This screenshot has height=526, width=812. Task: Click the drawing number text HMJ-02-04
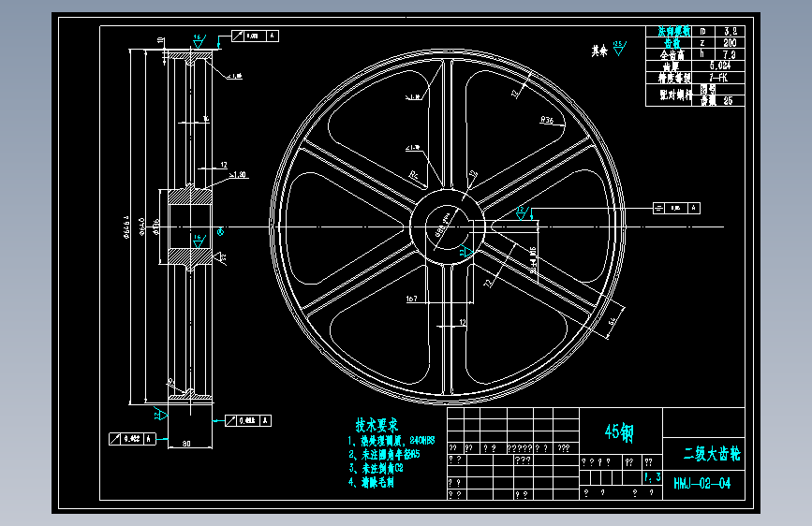[x=702, y=484]
